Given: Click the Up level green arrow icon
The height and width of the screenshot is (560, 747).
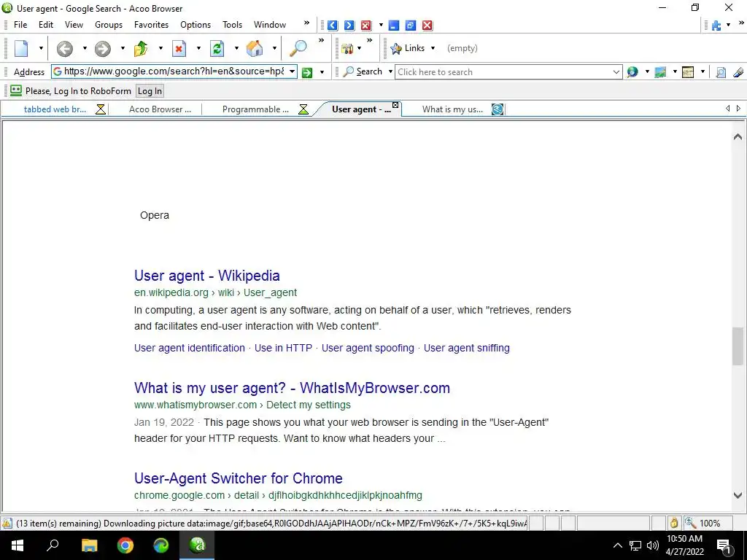Looking at the screenshot, I should coord(141,49).
